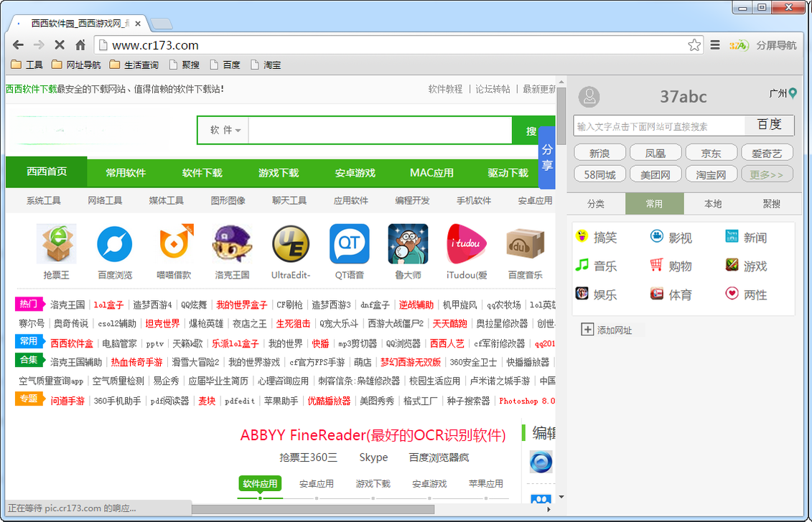Open a new tab beside current tab

pos(161,24)
